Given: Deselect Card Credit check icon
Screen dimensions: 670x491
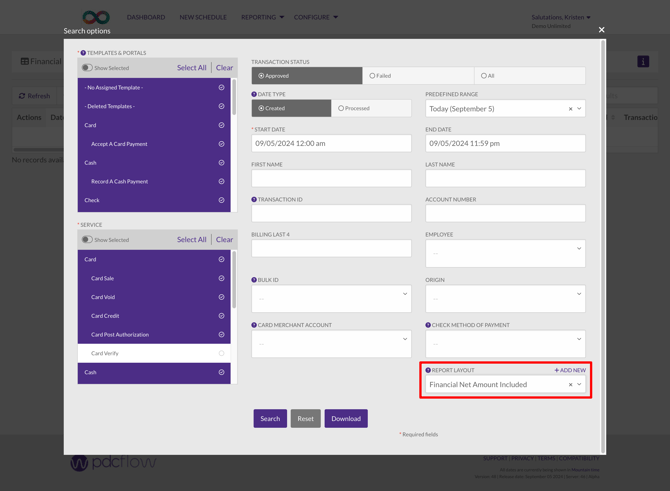Looking at the screenshot, I should pos(221,315).
